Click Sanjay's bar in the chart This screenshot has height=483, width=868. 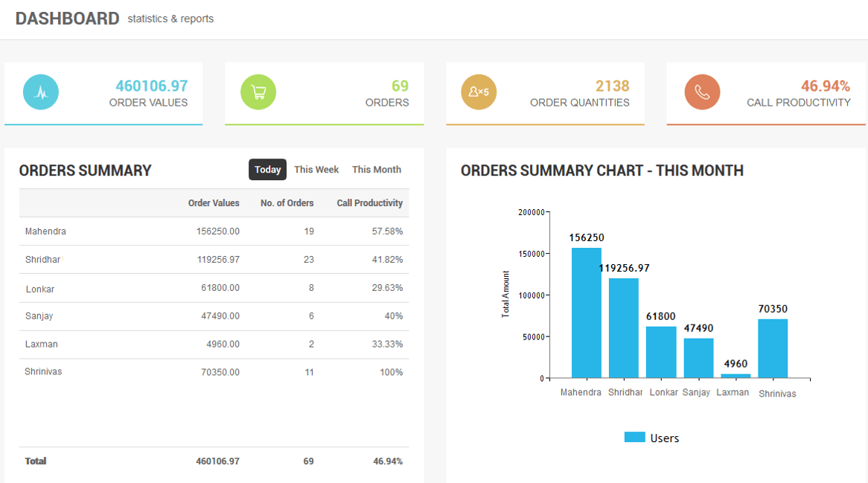pos(698,359)
